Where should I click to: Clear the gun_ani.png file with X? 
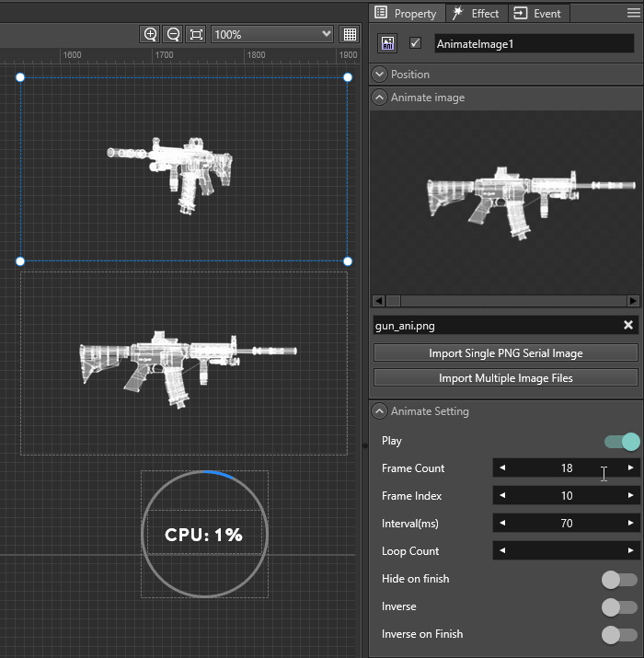coord(628,325)
